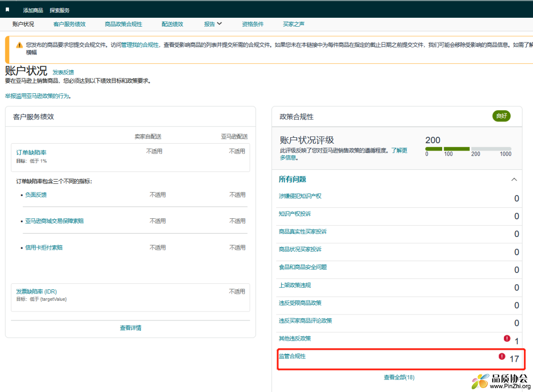Click the 亚马逊配送 column header
533x392 pixels.
[x=234, y=137]
